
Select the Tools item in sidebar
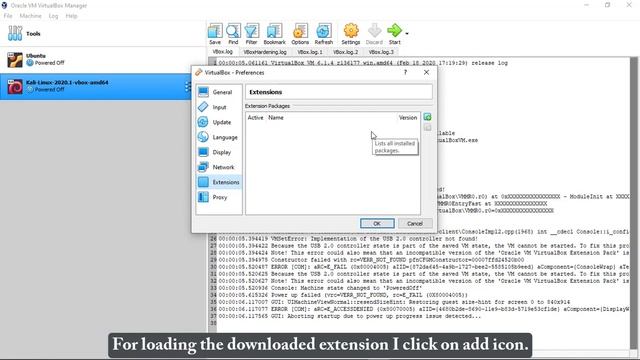pos(102,33)
